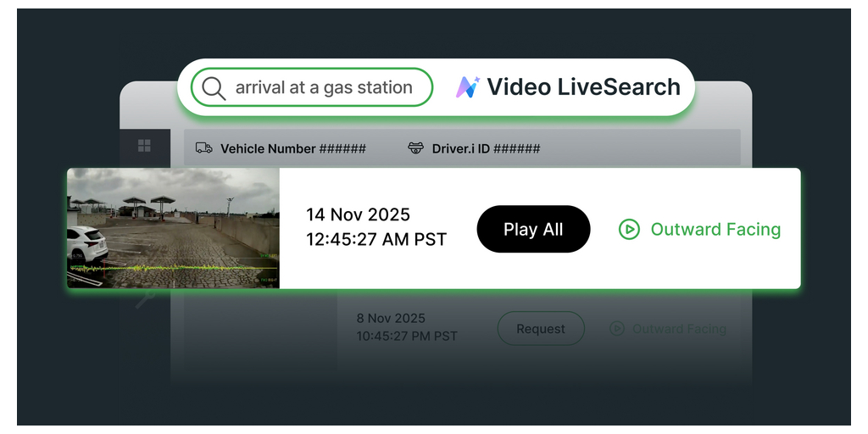Open the faded Outward Facing link below
The height and width of the screenshot is (434, 868).
(x=679, y=329)
